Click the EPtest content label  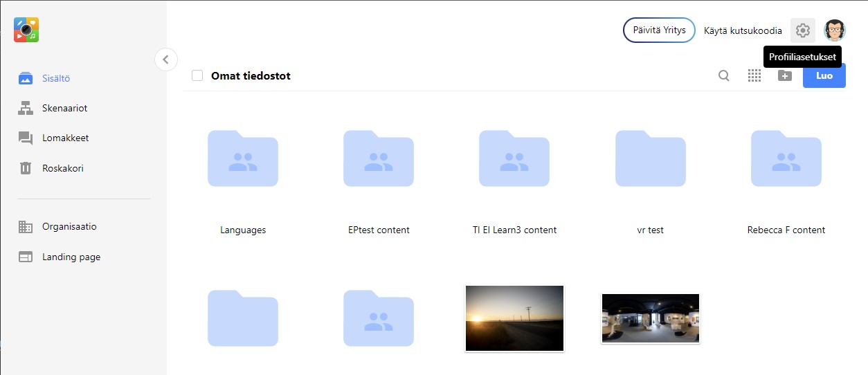[x=379, y=230]
